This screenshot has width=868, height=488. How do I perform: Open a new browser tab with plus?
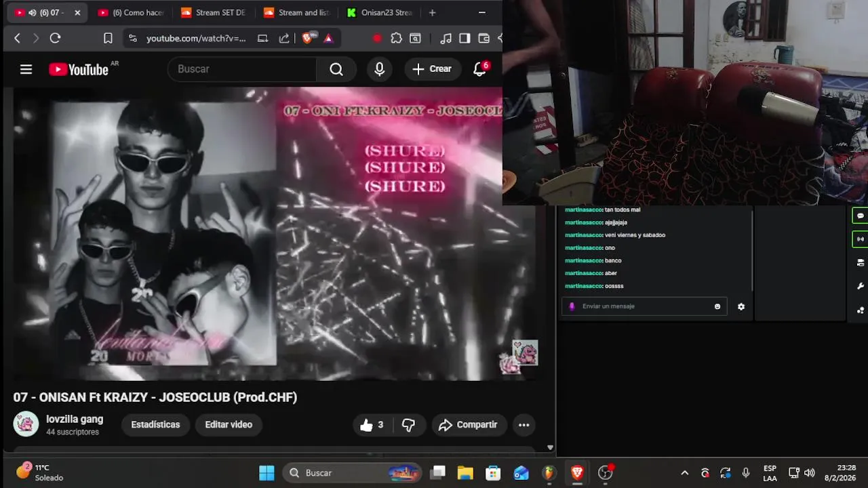pyautogui.click(x=432, y=13)
